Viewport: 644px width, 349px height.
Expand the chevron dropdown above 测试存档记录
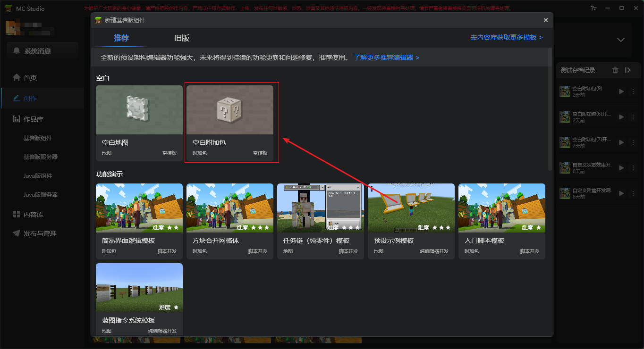[x=621, y=40]
